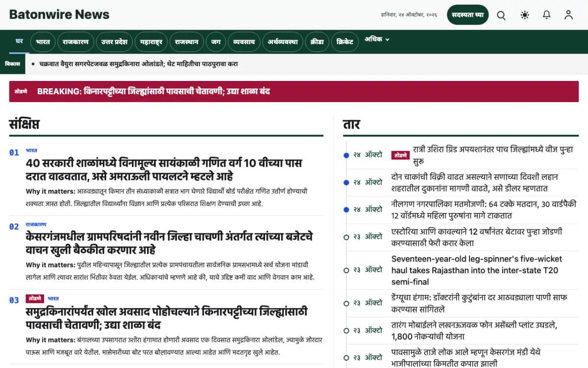Image resolution: width=588 pixels, height=368 pixels.
Task: Open the search icon in header
Action: (x=501, y=15)
